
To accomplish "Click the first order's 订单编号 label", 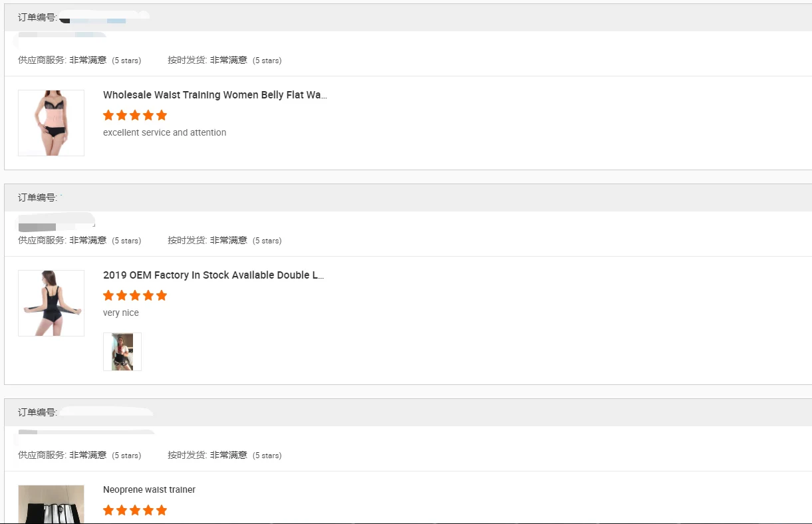I will pyautogui.click(x=38, y=17).
